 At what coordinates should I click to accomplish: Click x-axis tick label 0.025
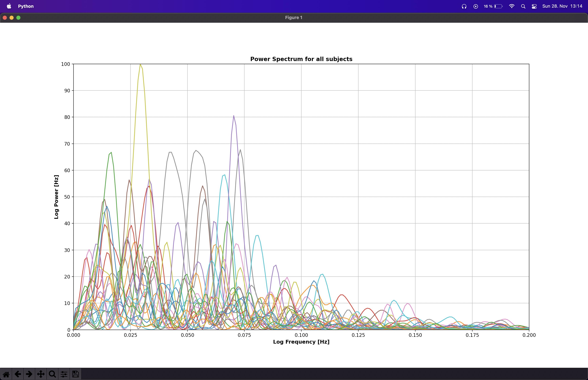coord(130,335)
